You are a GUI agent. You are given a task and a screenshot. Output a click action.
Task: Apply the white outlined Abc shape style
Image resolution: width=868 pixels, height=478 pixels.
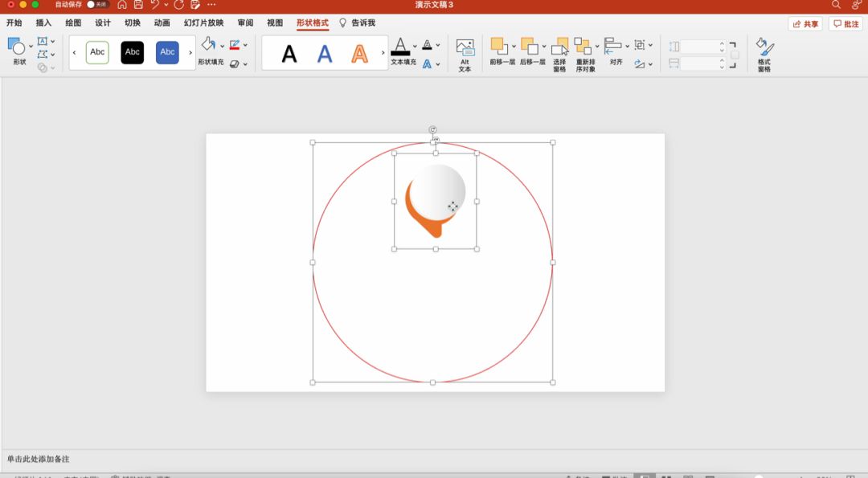point(97,52)
